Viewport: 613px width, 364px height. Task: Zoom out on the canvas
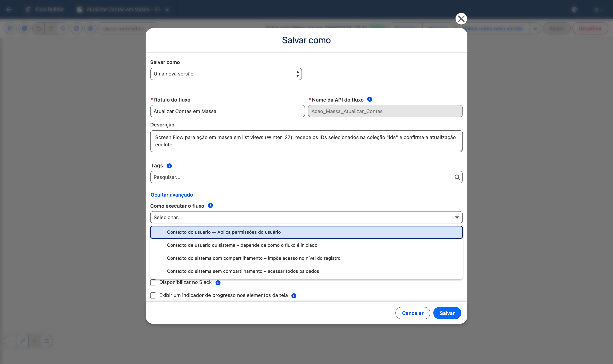coord(10,341)
